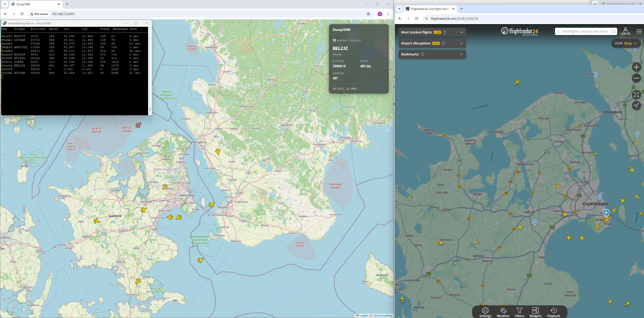Open Flightradar24 Widgets
The height and width of the screenshot is (318, 644).
click(x=535, y=312)
